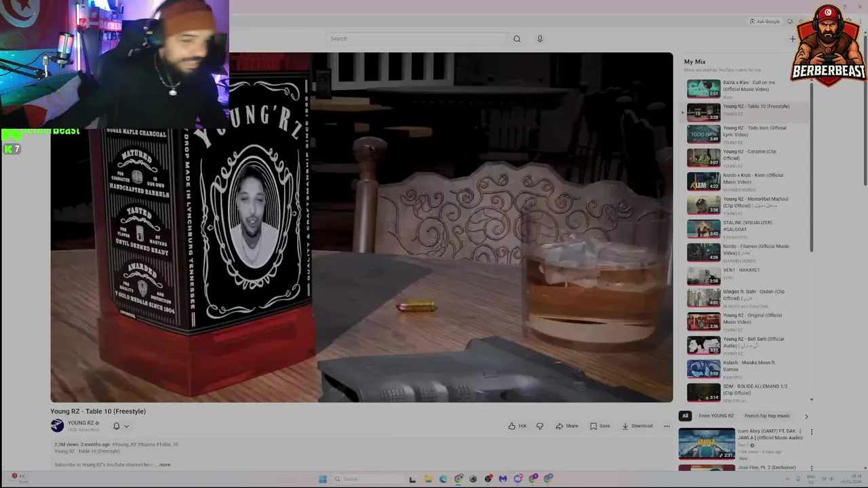This screenshot has width=868, height=488.
Task: Share the Table 10 video
Action: [567, 426]
